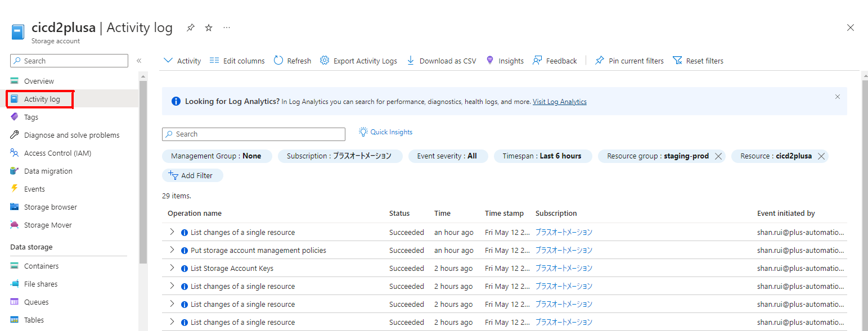Image resolution: width=868 pixels, height=331 pixels.
Task: Collapse the left navigation pane
Action: point(139,61)
